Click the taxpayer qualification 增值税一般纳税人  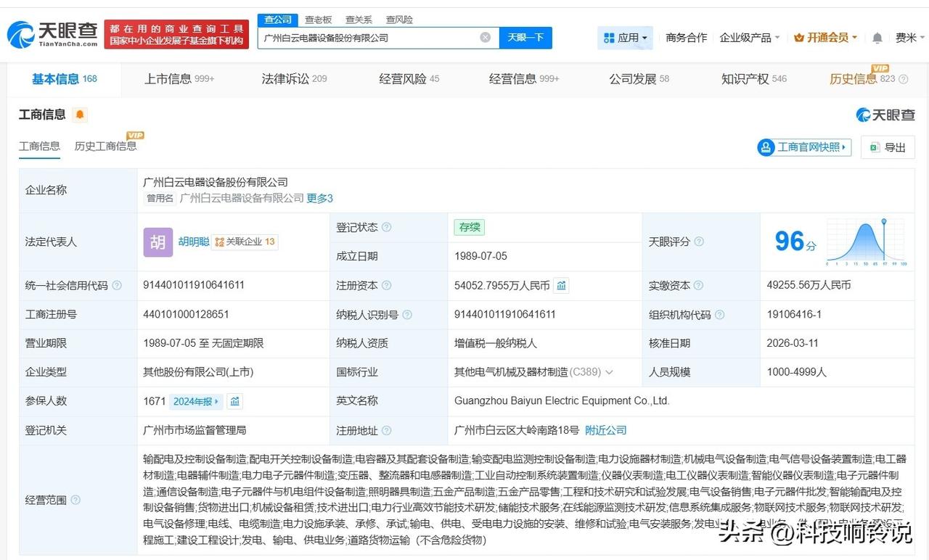(x=496, y=343)
